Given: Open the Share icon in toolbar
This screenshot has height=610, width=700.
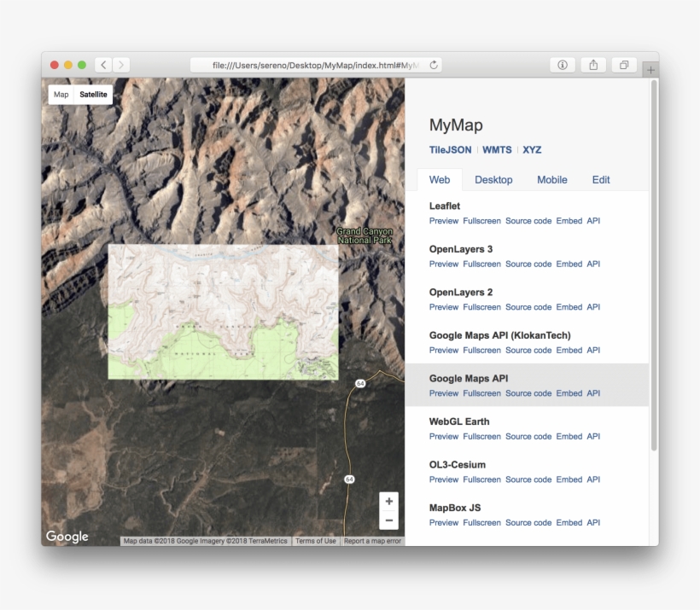Looking at the screenshot, I should (593, 65).
